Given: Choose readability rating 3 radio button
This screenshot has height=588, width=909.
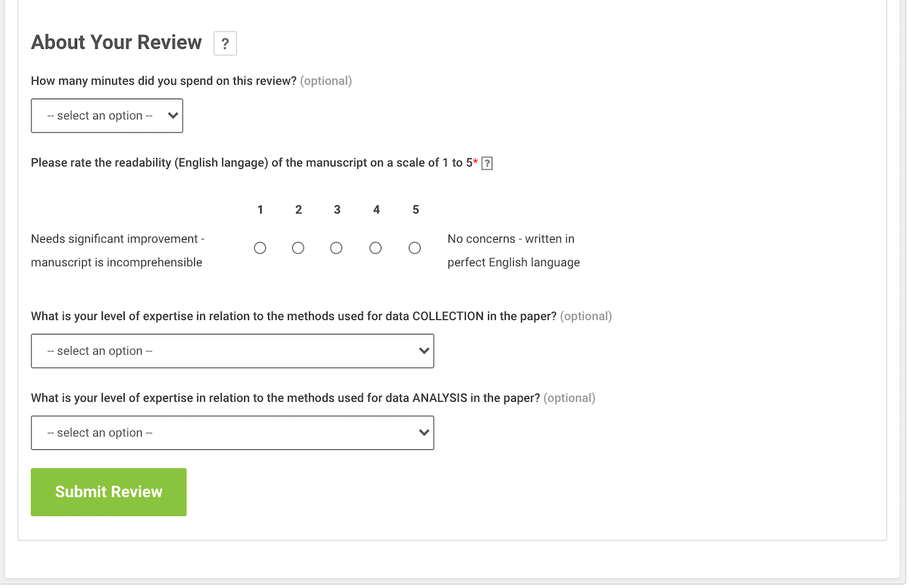Looking at the screenshot, I should point(336,248).
